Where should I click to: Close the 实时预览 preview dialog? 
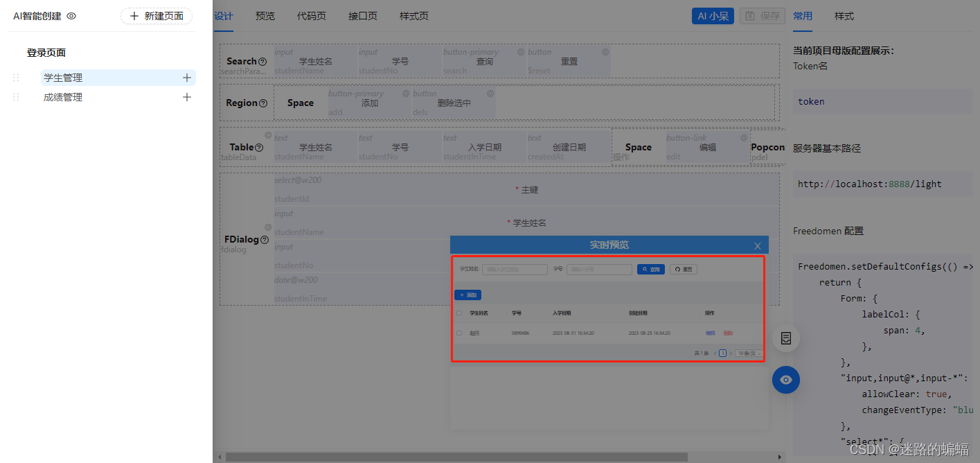(x=758, y=246)
